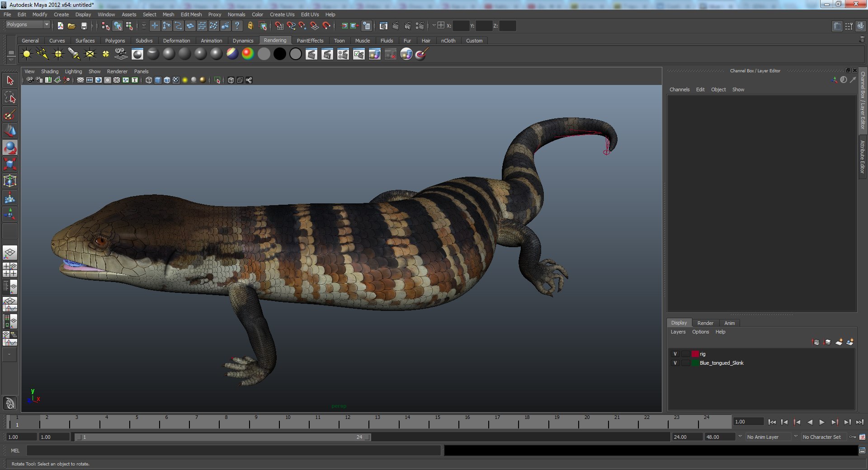Toggle visibility V of rig layer

click(675, 354)
